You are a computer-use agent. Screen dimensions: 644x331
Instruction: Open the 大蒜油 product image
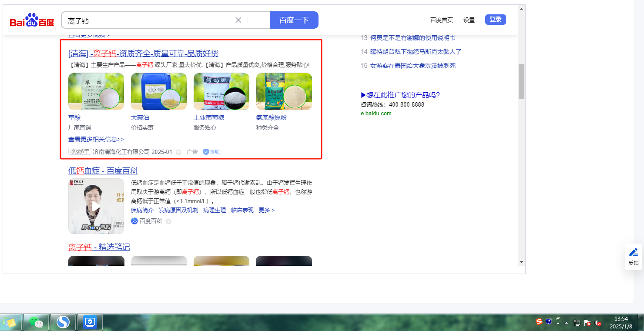click(159, 91)
